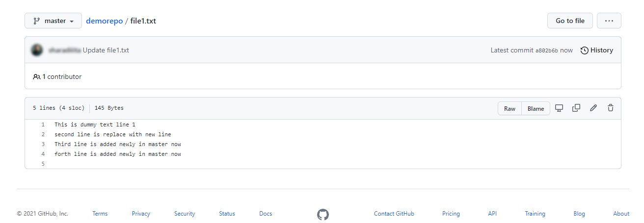644x223 pixels.
Task: Open latest commit a802b6b
Action: [x=546, y=50]
